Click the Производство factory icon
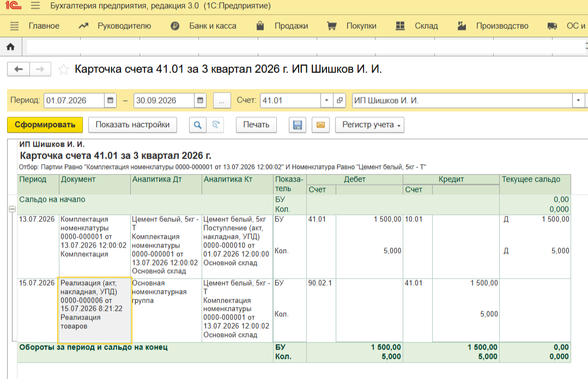The width and height of the screenshot is (588, 379). click(x=462, y=26)
